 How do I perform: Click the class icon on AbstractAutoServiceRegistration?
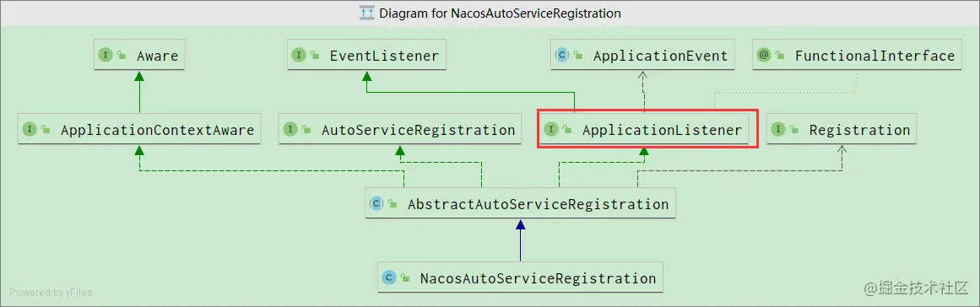376,202
